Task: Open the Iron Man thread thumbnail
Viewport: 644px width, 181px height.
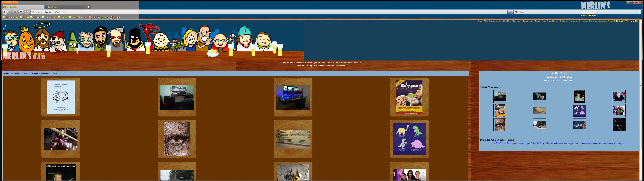Action: pyautogui.click(x=61, y=139)
